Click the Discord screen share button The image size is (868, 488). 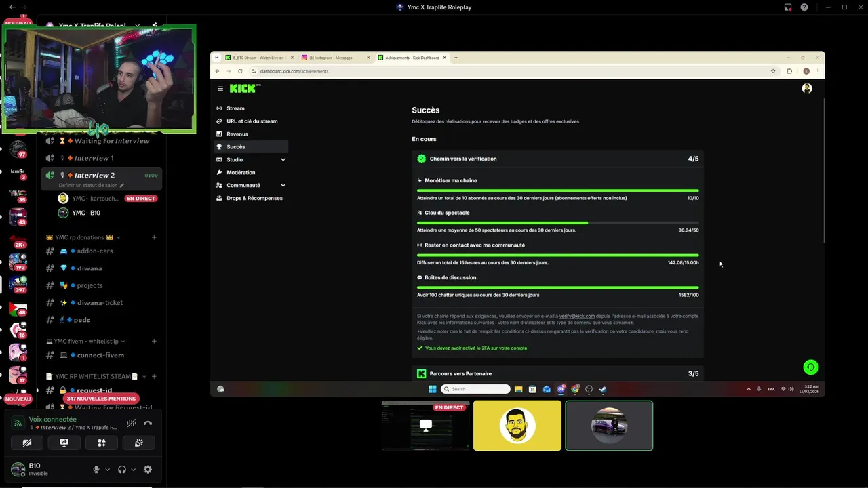64,443
